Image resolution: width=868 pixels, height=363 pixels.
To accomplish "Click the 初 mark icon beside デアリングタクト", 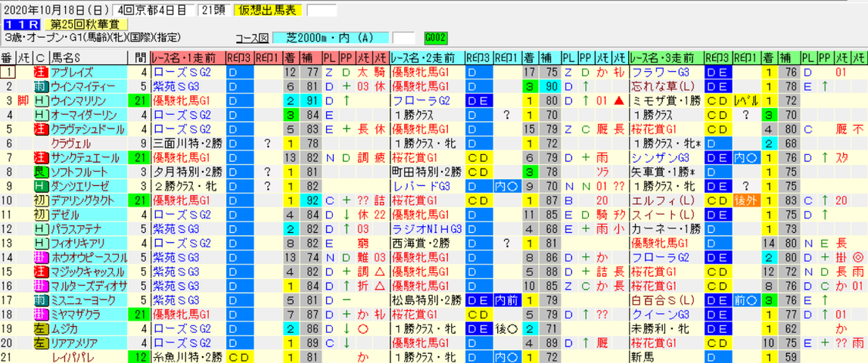I will coord(40,200).
